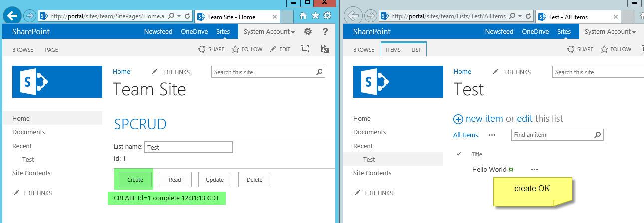Click new item link in Test list
The height and width of the screenshot is (223, 644).
484,119
